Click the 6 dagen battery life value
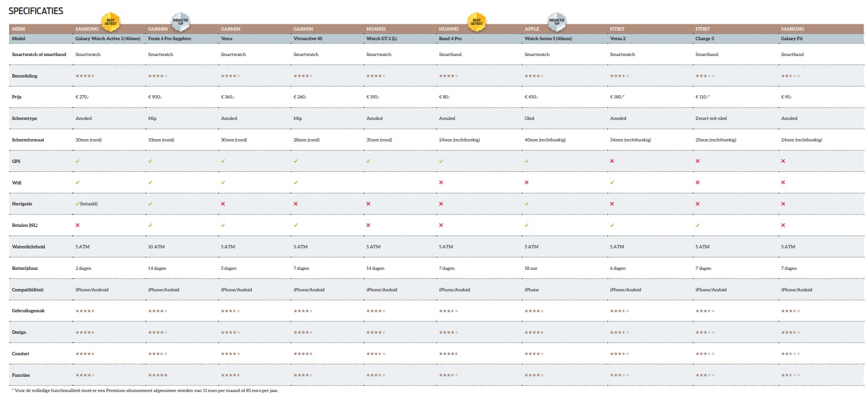The width and height of the screenshot is (868, 396). click(x=618, y=268)
